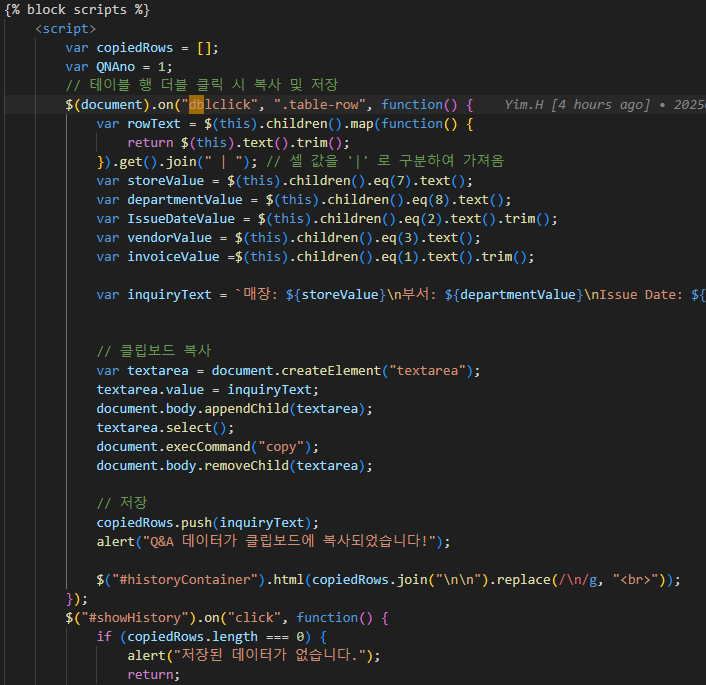Click the 'QNAno' variable declaration

point(115,67)
